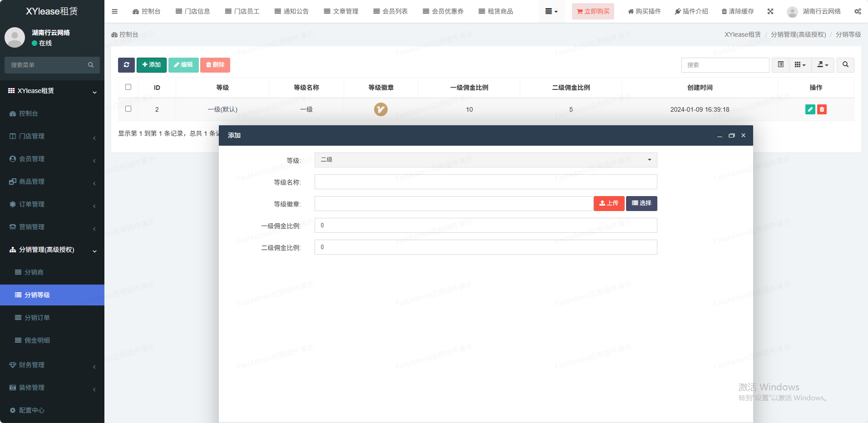Click the fullscreen icon in top bar
Image resolution: width=868 pixels, height=423 pixels.
click(x=770, y=11)
